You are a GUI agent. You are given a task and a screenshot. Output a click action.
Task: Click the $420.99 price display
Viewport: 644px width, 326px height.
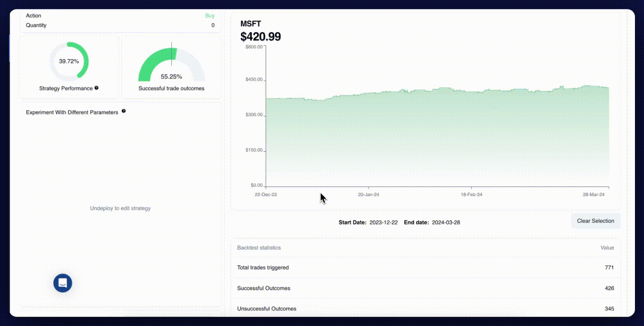(260, 37)
